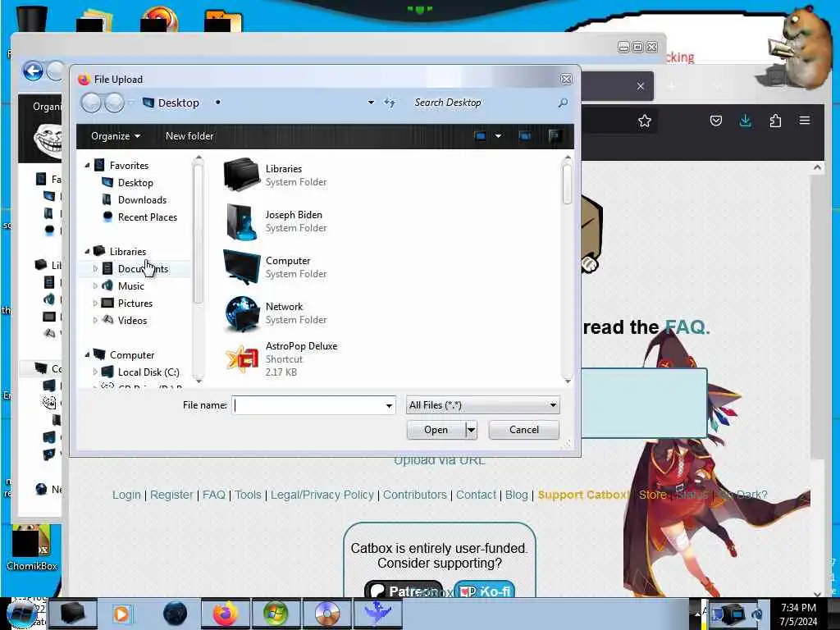The image size is (840, 630).
Task: Open the ChomikBox desktop shortcut
Action: pos(32,549)
